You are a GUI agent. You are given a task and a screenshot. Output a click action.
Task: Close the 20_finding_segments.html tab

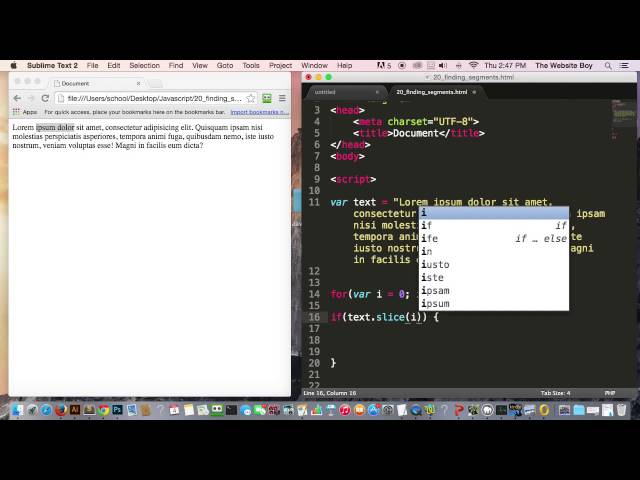(x=474, y=92)
